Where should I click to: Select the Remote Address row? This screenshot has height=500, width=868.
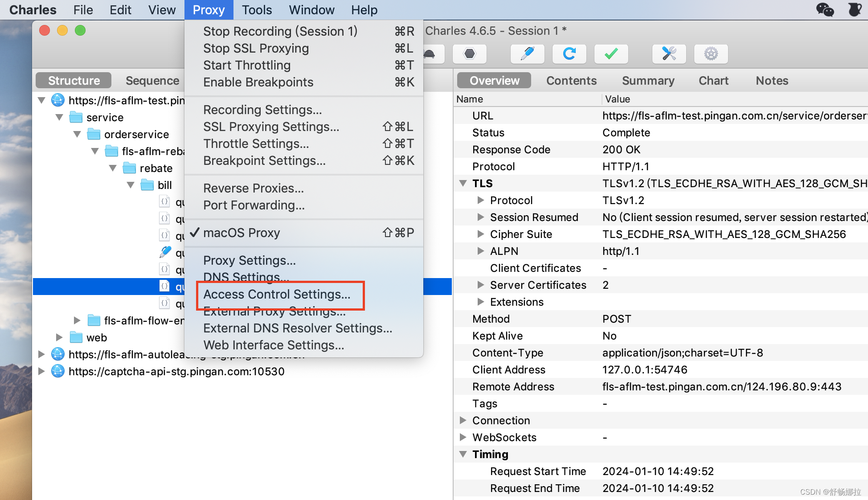[661, 386]
